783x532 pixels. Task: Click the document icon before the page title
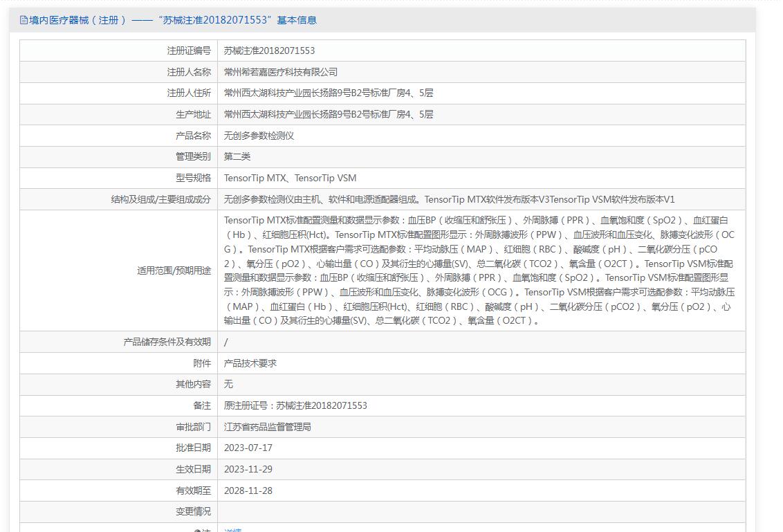point(24,20)
